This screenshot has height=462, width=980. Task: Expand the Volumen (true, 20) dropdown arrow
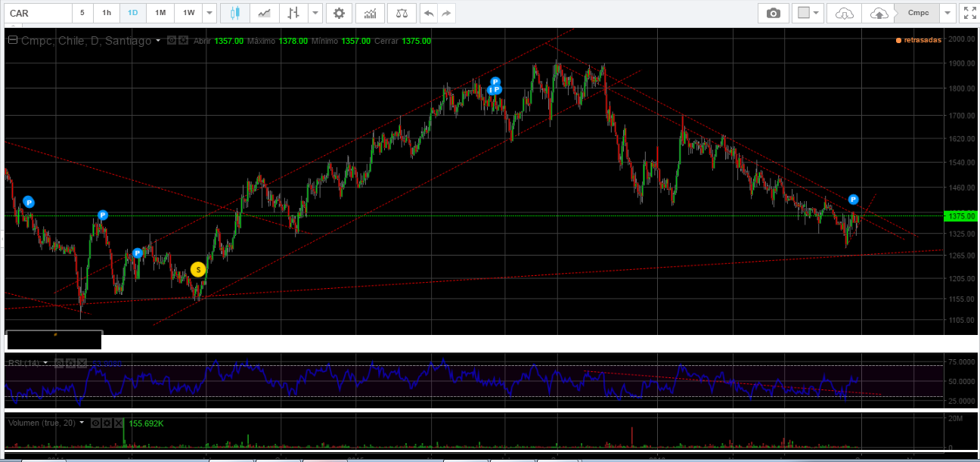(81, 423)
